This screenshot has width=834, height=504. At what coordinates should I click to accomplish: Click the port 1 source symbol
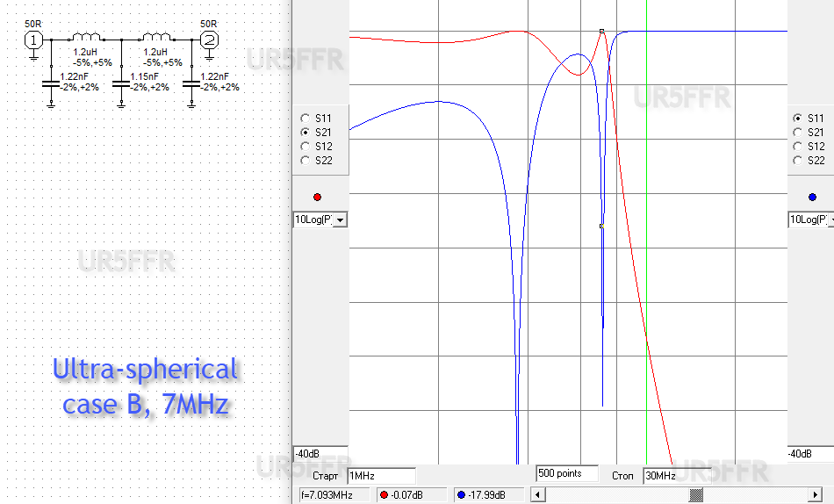33,40
